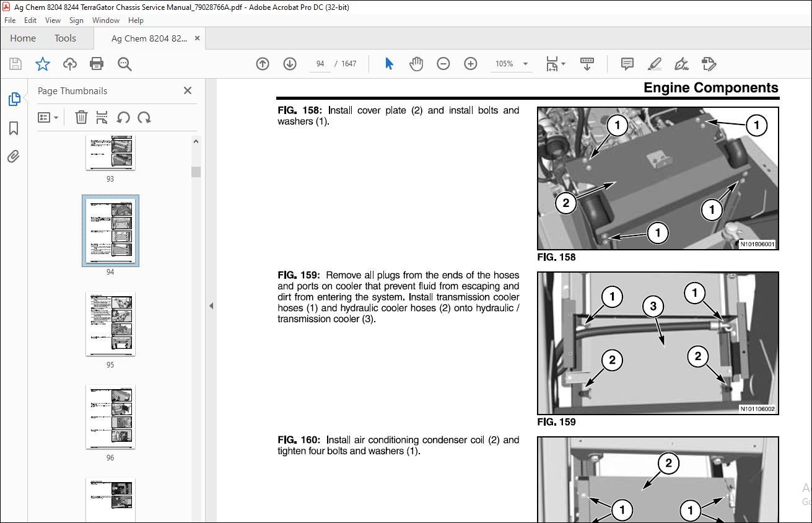The width and height of the screenshot is (812, 523).
Task: Click the print pages thumbnail icon
Action: pos(102,117)
